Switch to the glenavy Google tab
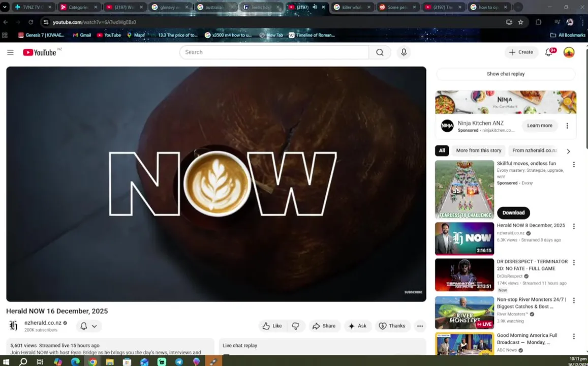The image size is (588, 366). 170,7
